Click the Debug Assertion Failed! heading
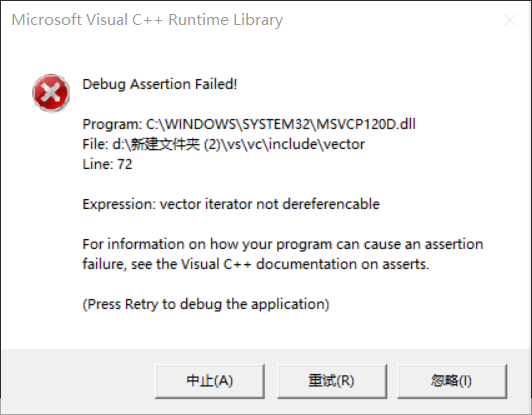 (x=160, y=84)
